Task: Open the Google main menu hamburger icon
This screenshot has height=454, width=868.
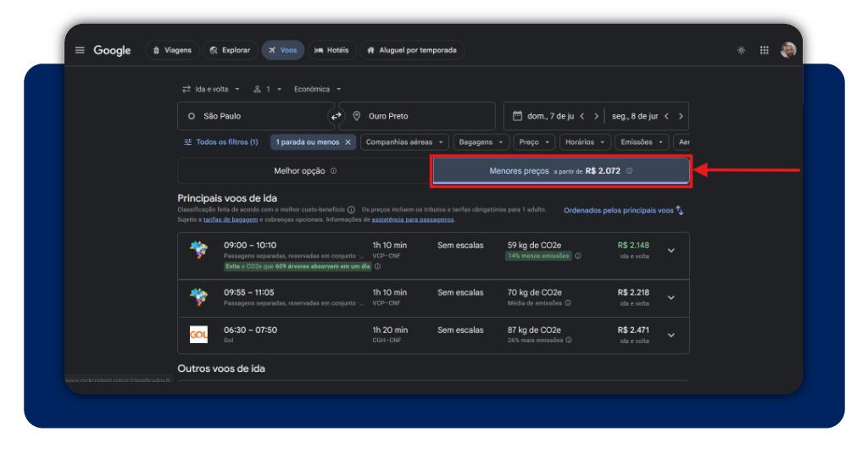Action: click(80, 50)
